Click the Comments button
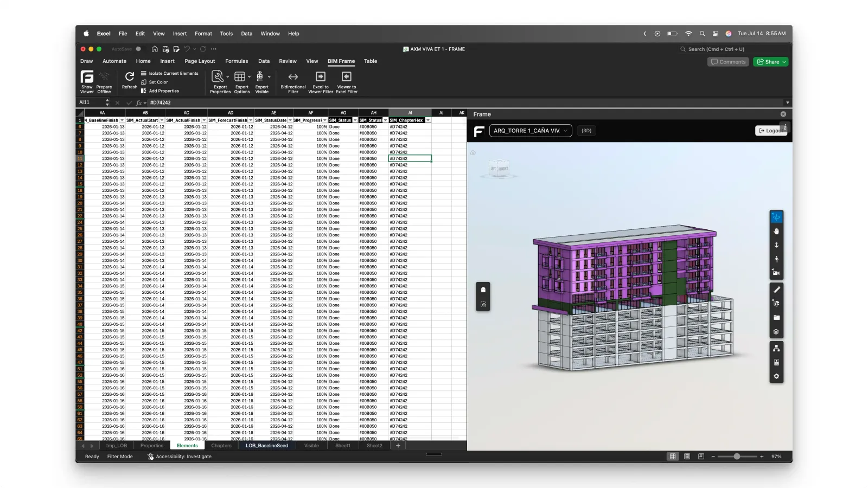868x488 pixels. (729, 62)
